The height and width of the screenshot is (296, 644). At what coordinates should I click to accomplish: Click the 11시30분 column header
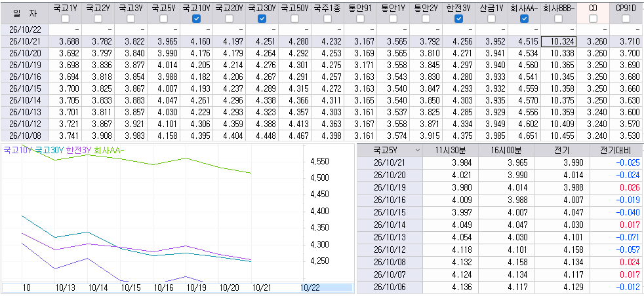pyautogui.click(x=451, y=151)
